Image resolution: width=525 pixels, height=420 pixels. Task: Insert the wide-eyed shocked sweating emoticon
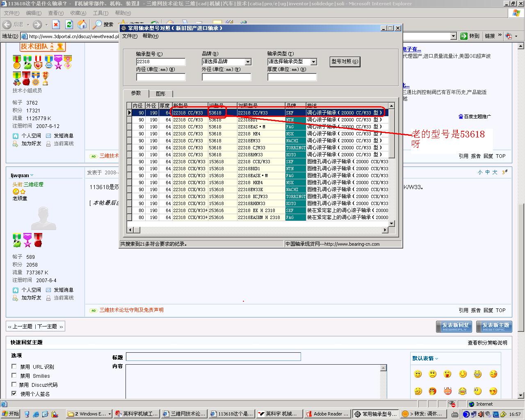(477, 391)
